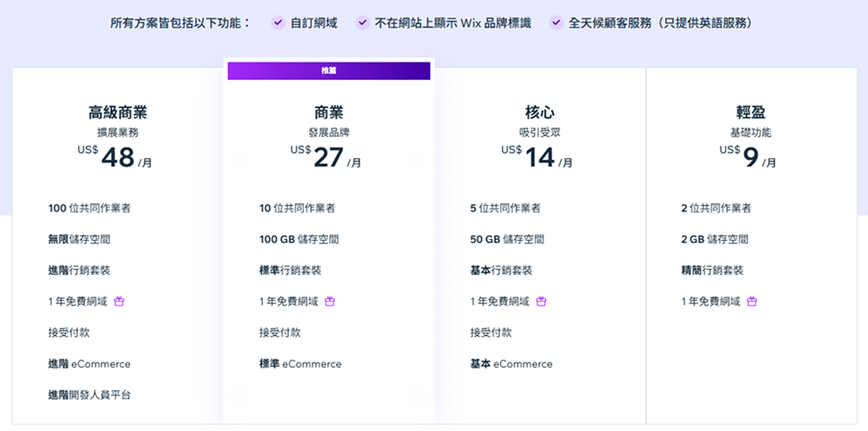Click the US$ 9 /月 price
868x431 pixels.
point(748,157)
